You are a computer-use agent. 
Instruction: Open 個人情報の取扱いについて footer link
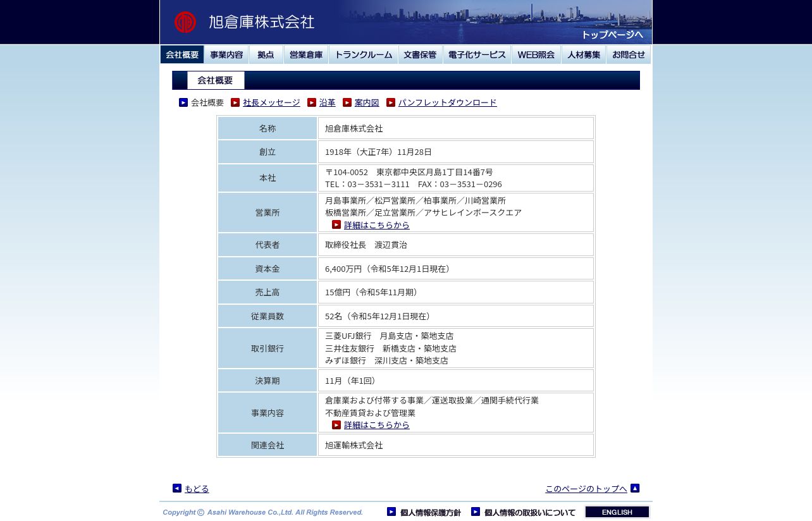tap(530, 512)
